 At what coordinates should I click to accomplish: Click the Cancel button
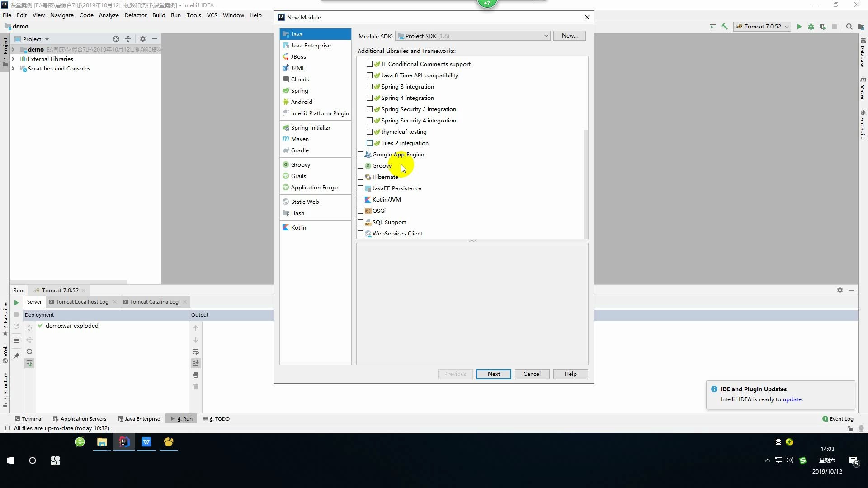[x=533, y=374]
